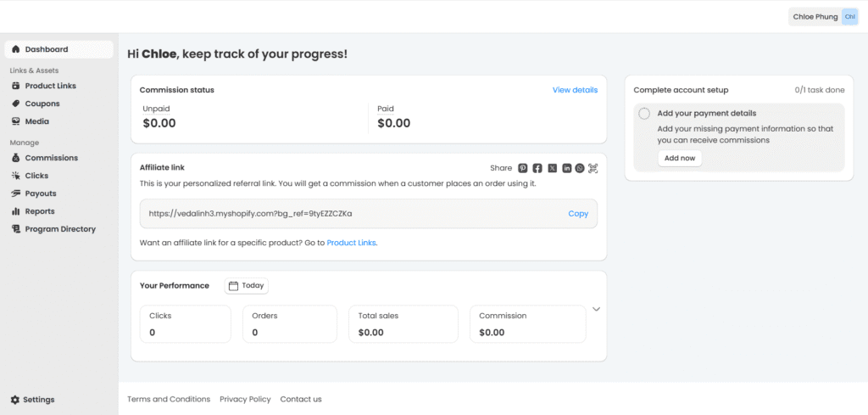The width and height of the screenshot is (868, 415).
Task: Select the Total sales performance card
Action: [403, 324]
